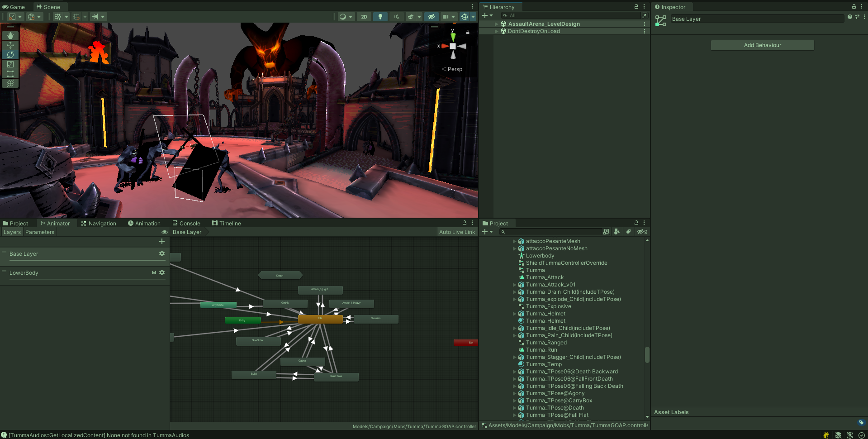Click the Project panel vertical scrollbar

(x=647, y=355)
